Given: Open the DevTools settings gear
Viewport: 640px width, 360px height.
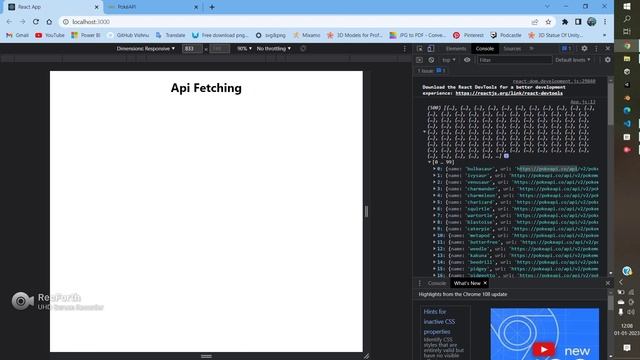Looking at the screenshot, I should pyautogui.click(x=584, y=49).
